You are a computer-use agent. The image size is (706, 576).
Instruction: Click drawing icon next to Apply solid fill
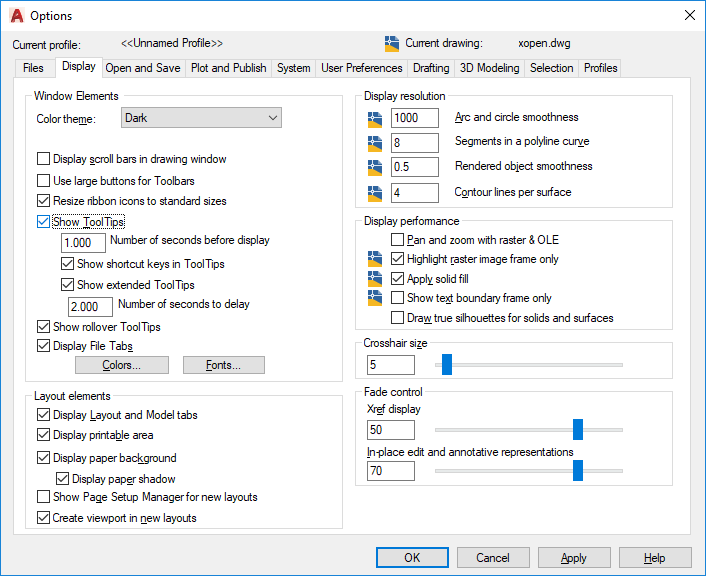pyautogui.click(x=375, y=279)
